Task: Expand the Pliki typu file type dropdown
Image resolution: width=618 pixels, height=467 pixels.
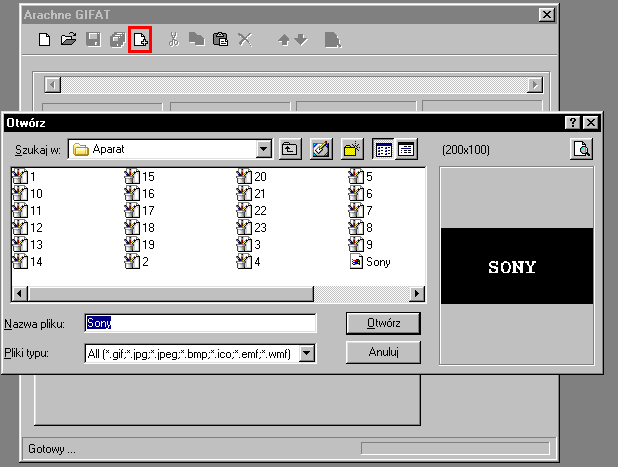Action: (307, 353)
